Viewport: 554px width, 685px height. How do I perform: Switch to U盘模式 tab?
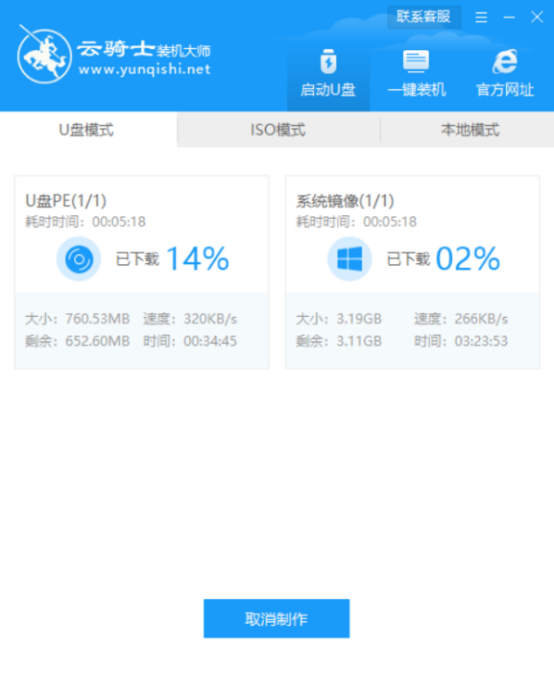(88, 130)
